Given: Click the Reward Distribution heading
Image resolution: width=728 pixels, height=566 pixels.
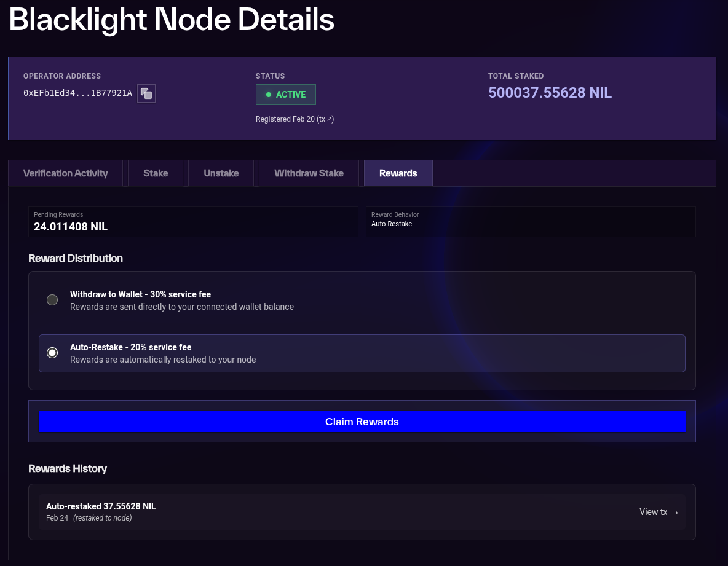Looking at the screenshot, I should coord(76,258).
